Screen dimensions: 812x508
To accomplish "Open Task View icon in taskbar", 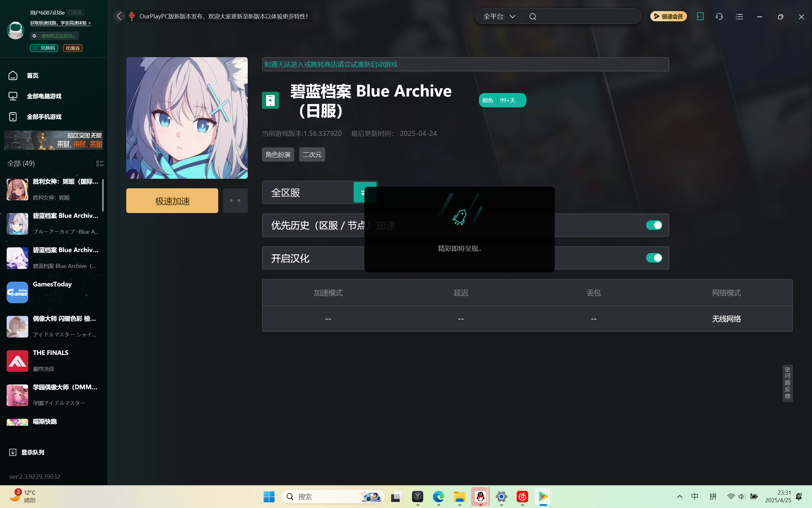I will (x=396, y=497).
